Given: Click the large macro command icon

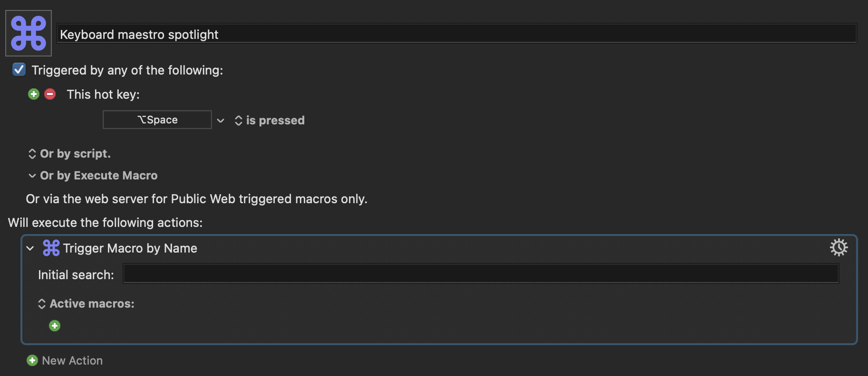Looking at the screenshot, I should pyautogui.click(x=29, y=33).
